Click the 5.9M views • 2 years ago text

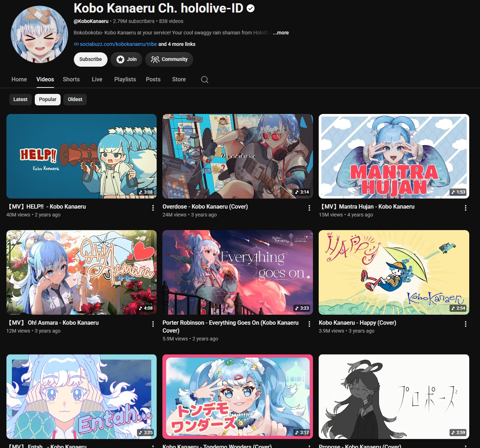190,339
